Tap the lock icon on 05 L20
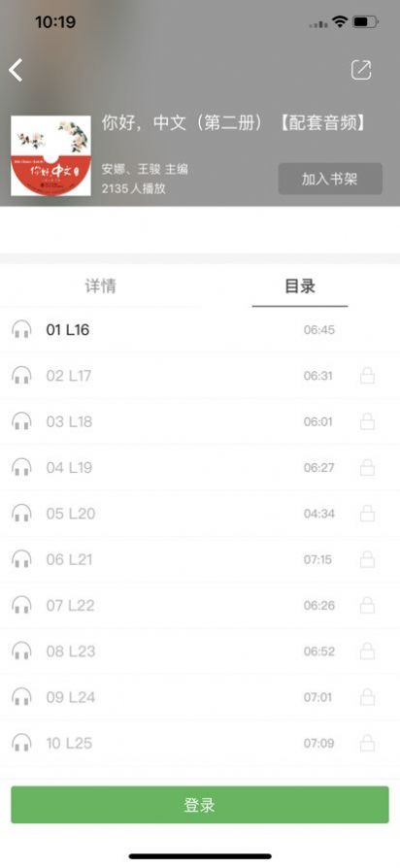400x868 pixels. (x=367, y=514)
